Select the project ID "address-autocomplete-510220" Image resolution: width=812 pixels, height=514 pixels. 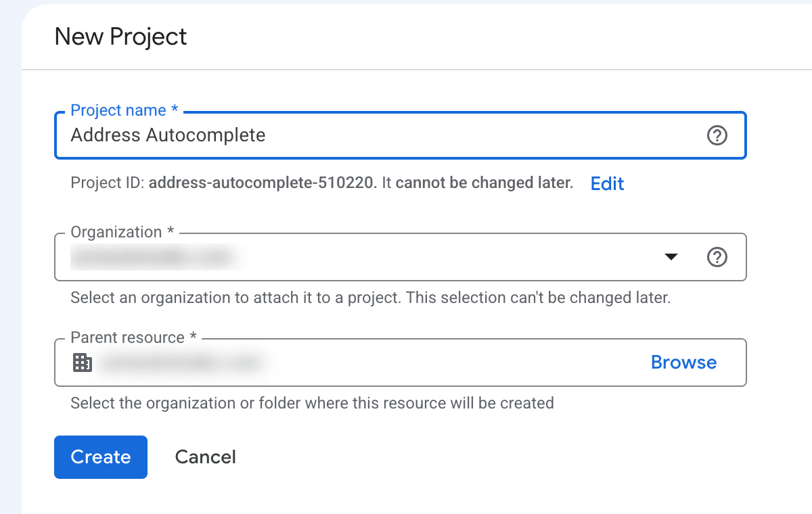tap(262, 183)
